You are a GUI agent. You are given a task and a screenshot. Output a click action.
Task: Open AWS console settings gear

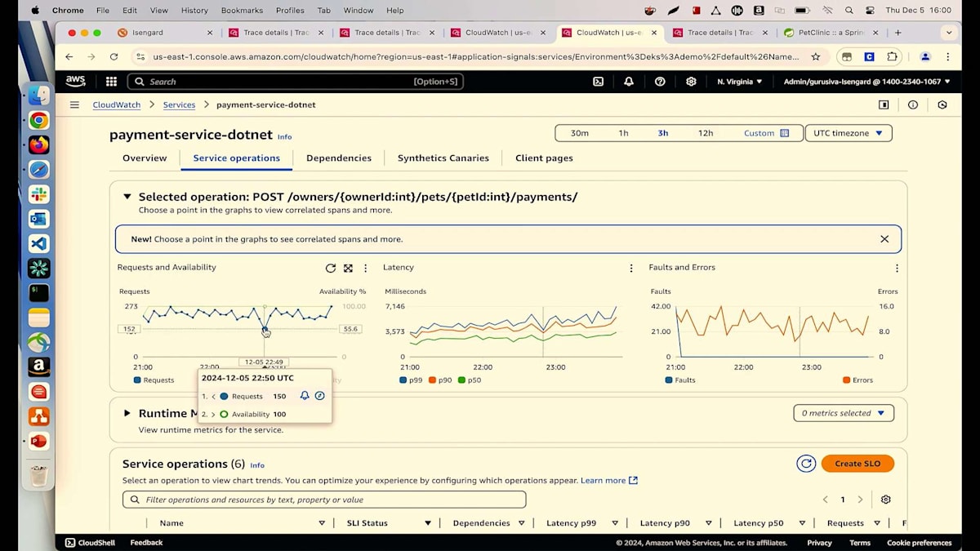pyautogui.click(x=691, y=82)
